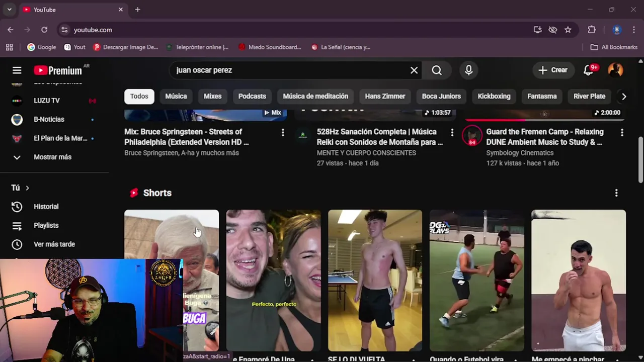Screen dimensions: 644x362
Task: Open options for Bruce Springsteen mix
Action: (283, 133)
